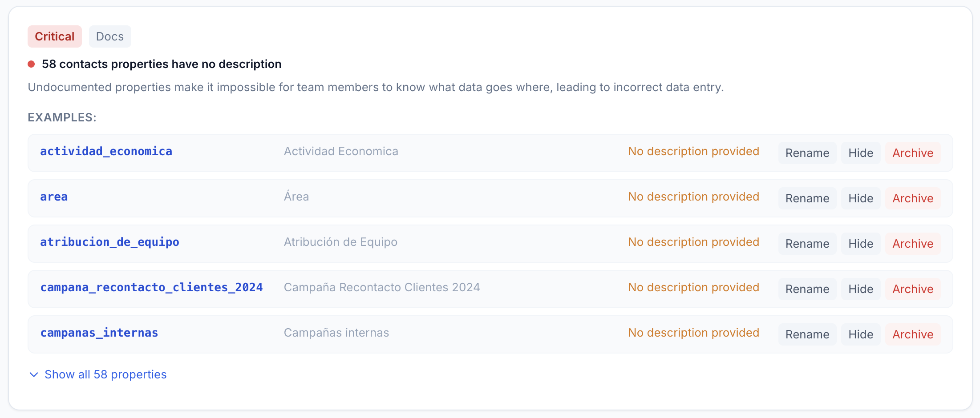Rename campana_recontacto_clientes_2024 property
Viewport: 980px width, 418px height.
click(x=807, y=289)
